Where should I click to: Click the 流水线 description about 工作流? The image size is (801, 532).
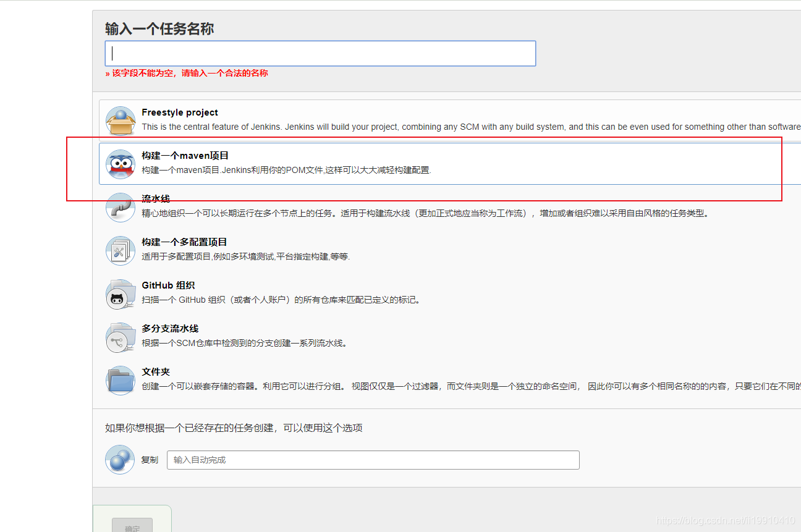pos(425,213)
